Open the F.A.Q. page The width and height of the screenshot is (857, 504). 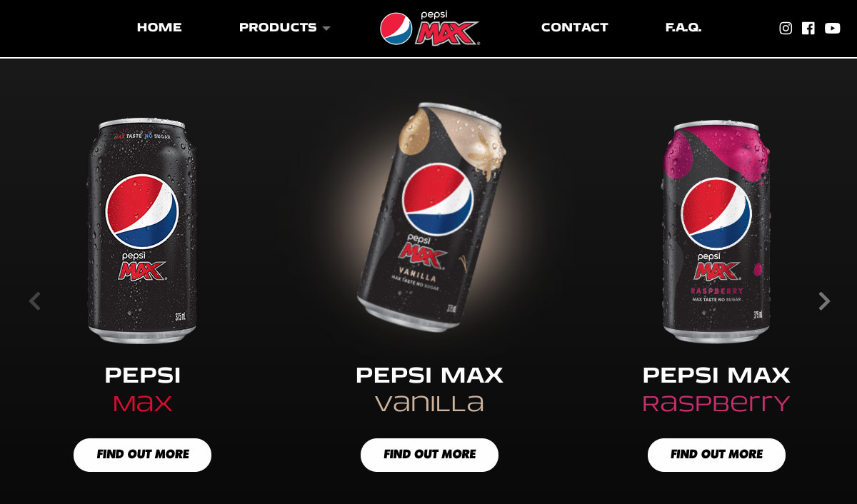(683, 27)
